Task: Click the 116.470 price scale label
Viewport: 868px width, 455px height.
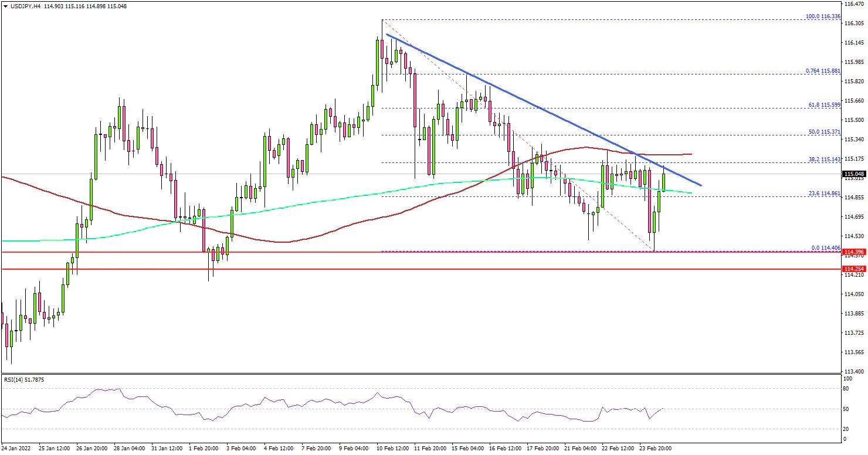Action: click(x=853, y=4)
